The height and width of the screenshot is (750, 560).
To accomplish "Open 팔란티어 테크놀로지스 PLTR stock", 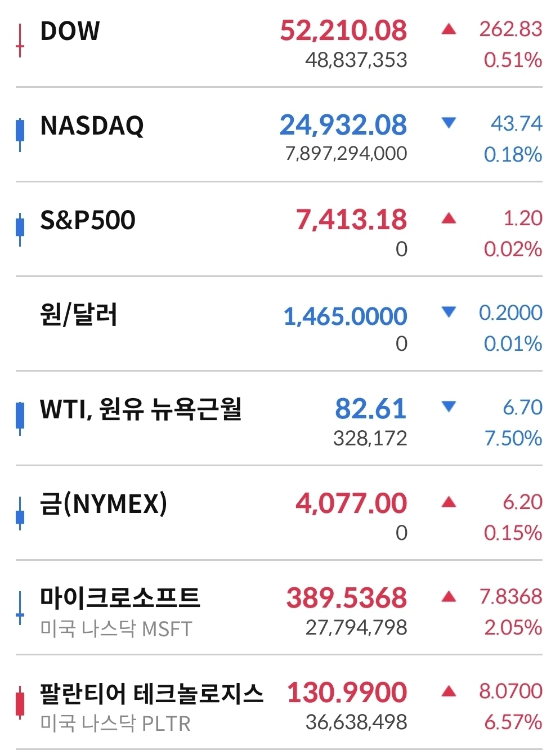I will point(279,703).
